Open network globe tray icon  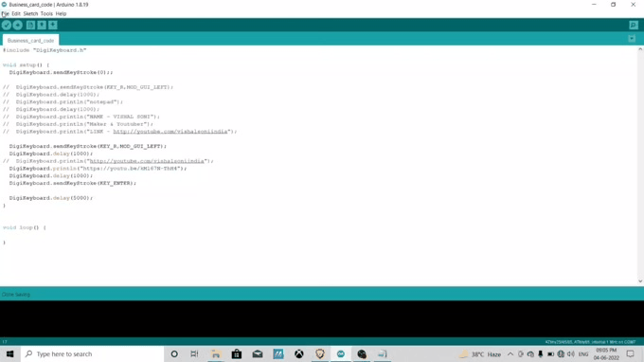[561, 354]
